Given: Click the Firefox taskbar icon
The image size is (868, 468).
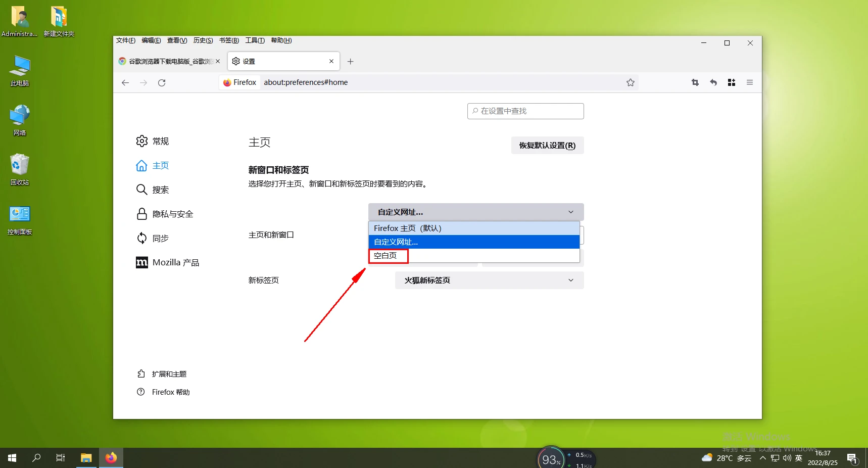Looking at the screenshot, I should [111, 458].
